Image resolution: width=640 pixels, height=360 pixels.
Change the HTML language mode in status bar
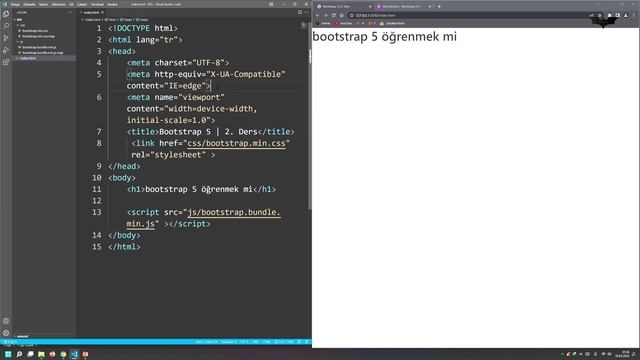tap(266, 342)
